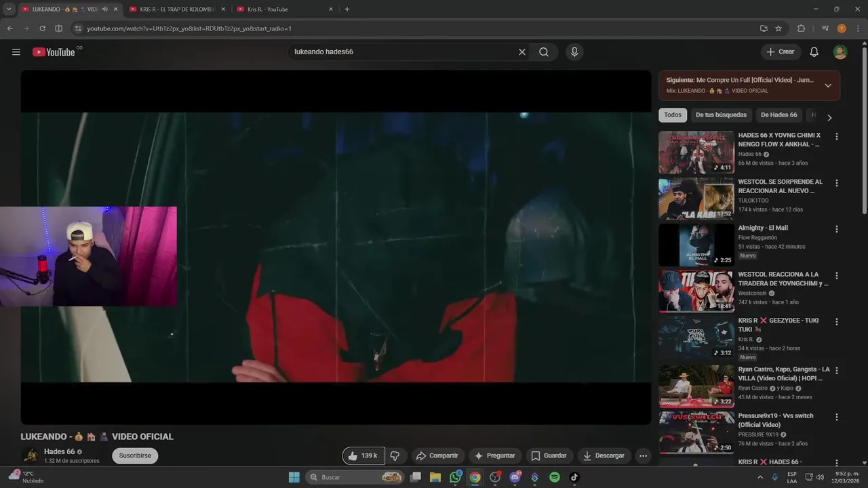
Task: Select the De Hades 66 chip
Action: pyautogui.click(x=779, y=115)
